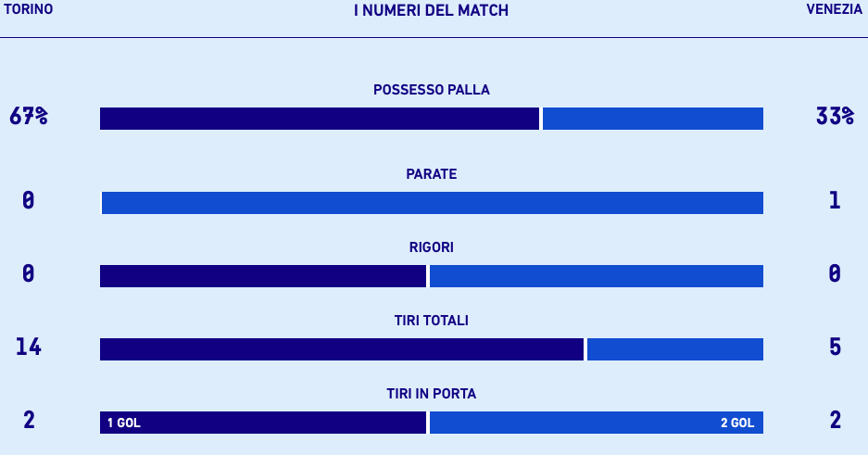
Task: Click the VENEZIA team name
Action: coord(834,9)
